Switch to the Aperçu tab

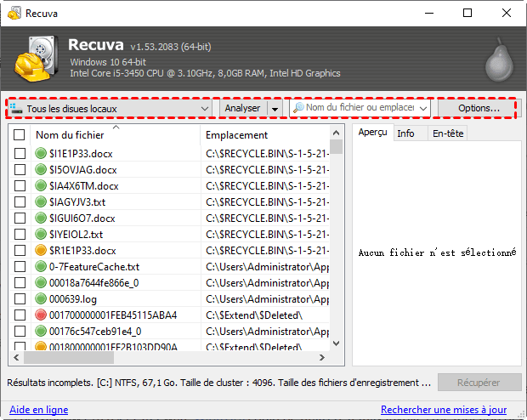coord(372,133)
